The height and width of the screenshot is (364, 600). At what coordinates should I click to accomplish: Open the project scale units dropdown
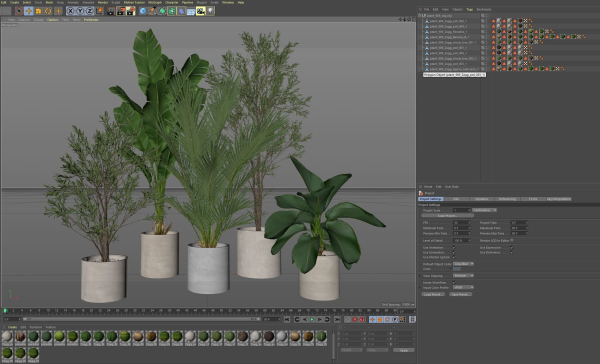(x=484, y=210)
